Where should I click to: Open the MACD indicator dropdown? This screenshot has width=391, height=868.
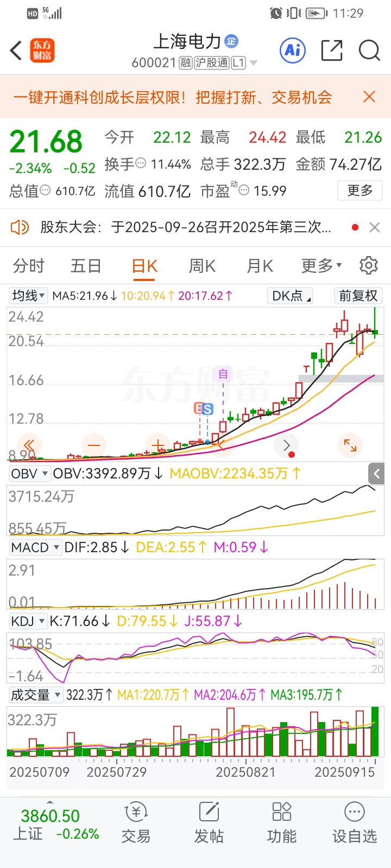[35, 547]
